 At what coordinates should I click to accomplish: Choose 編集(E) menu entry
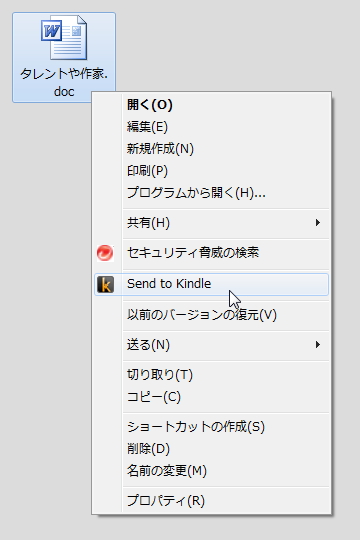pos(211,127)
